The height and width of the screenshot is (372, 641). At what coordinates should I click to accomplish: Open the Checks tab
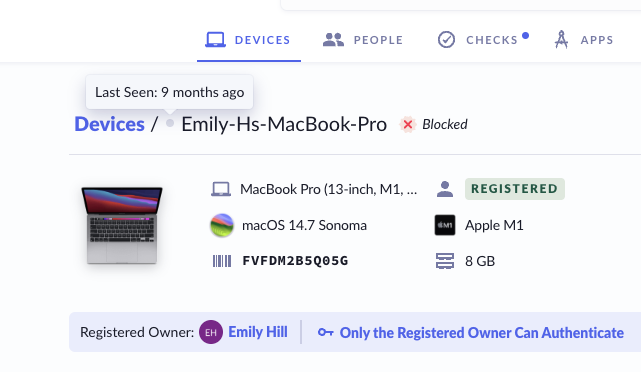483,40
